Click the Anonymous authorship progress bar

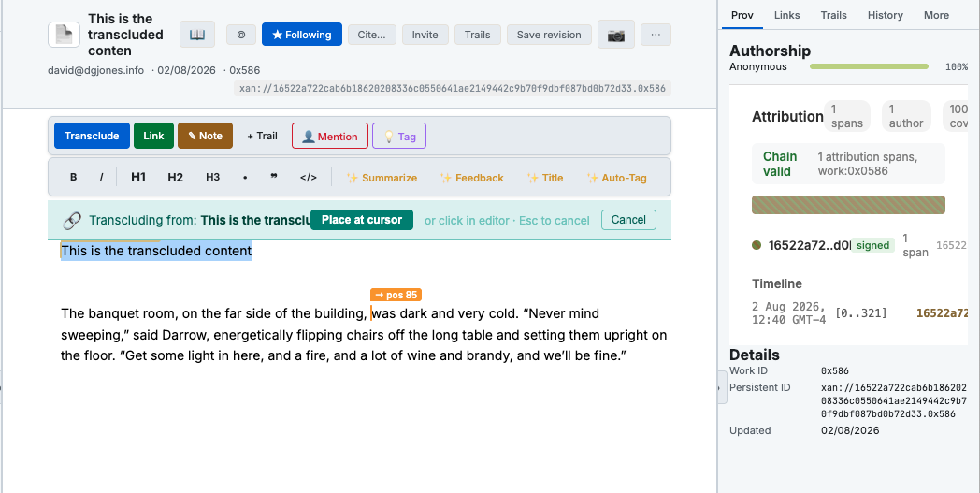[x=869, y=66]
